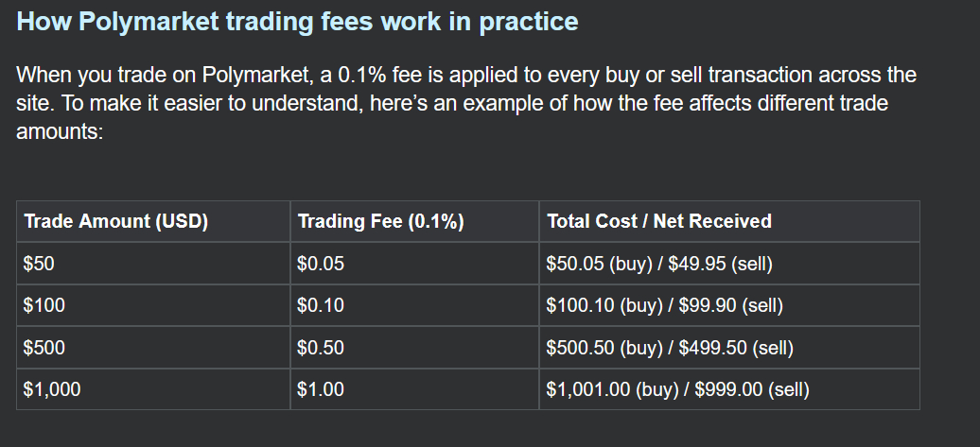Image resolution: width=980 pixels, height=447 pixels.
Task: Select the $0.05 trading fee cell
Action: click(x=321, y=264)
